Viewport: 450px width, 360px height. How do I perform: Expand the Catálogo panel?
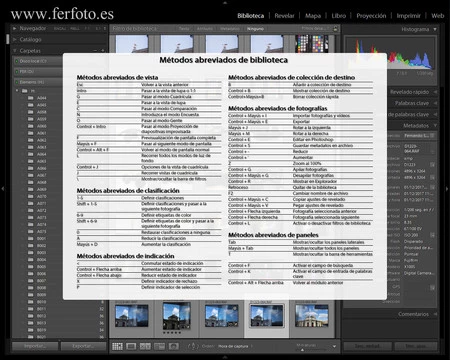[x=15, y=39]
